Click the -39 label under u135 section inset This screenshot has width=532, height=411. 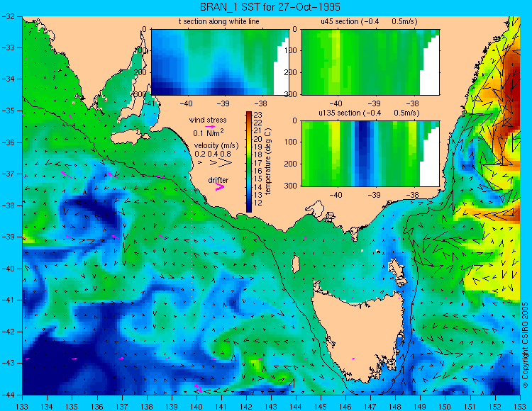pyautogui.click(x=375, y=195)
